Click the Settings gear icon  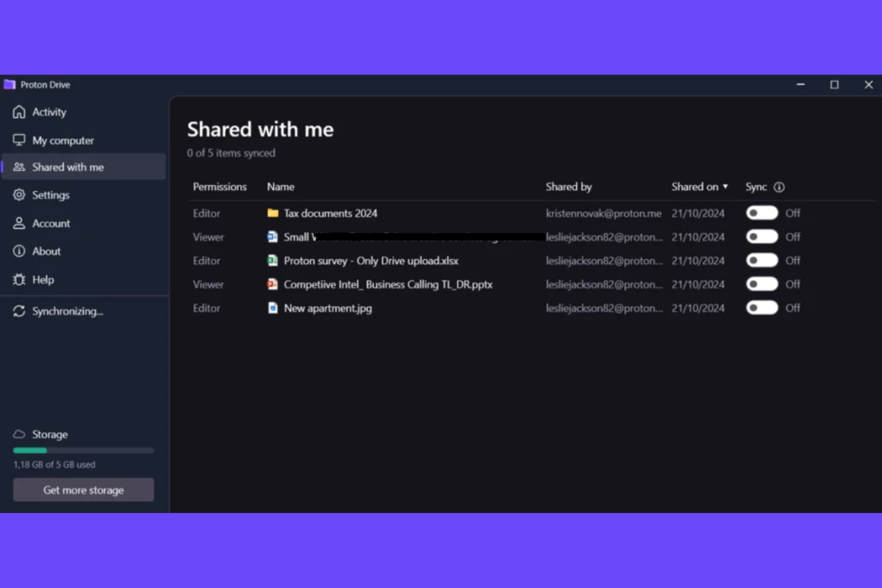(19, 195)
